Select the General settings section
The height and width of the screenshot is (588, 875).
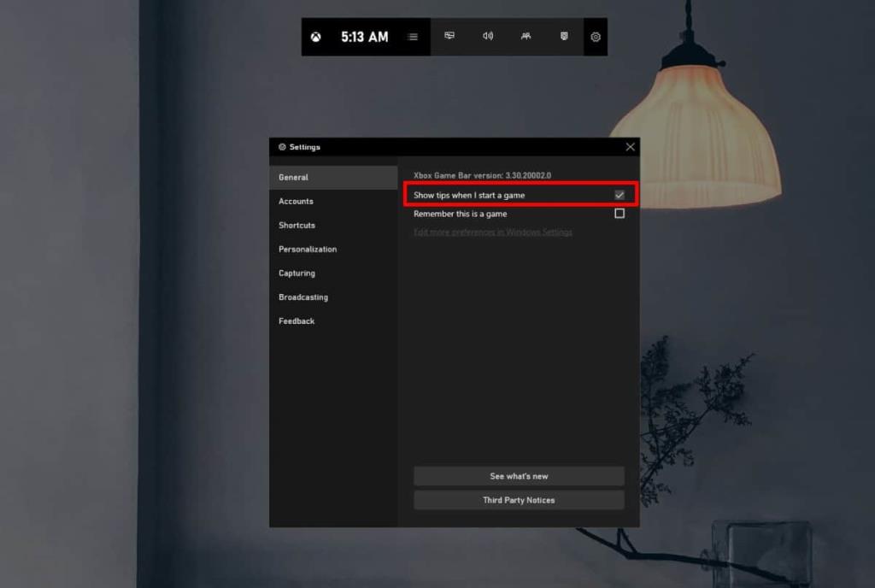tap(293, 177)
